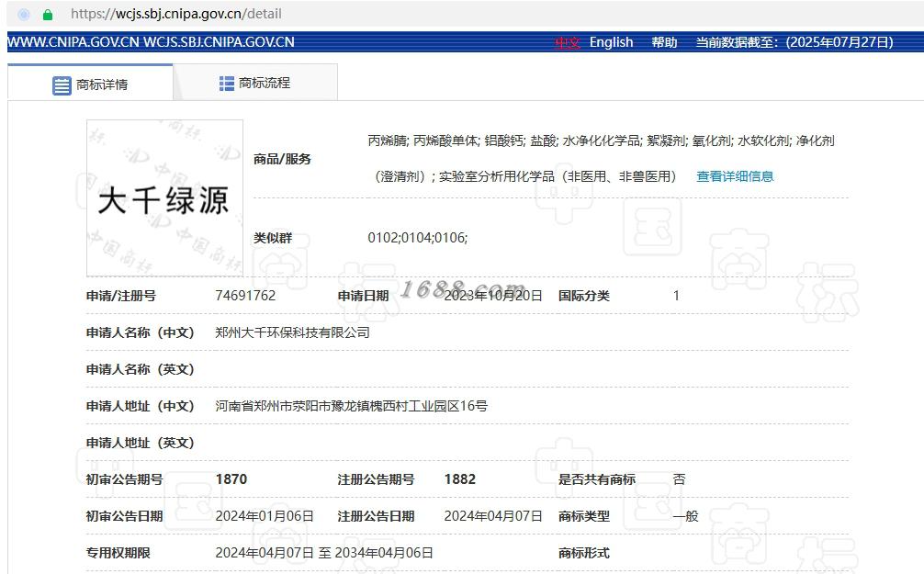The width and height of the screenshot is (924, 574).
Task: Click the 类似群 label
Action: pyautogui.click(x=273, y=238)
